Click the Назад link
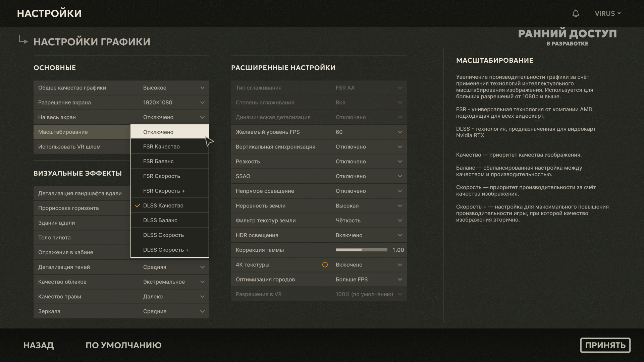 tap(39, 345)
